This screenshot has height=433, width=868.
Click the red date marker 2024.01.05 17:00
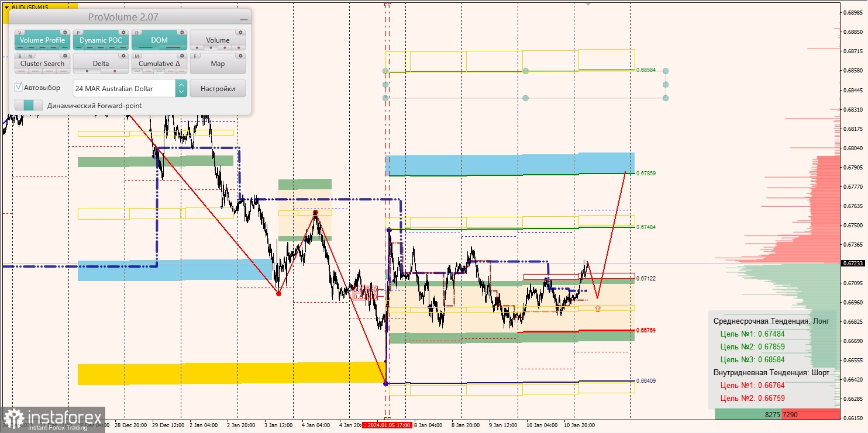387,425
